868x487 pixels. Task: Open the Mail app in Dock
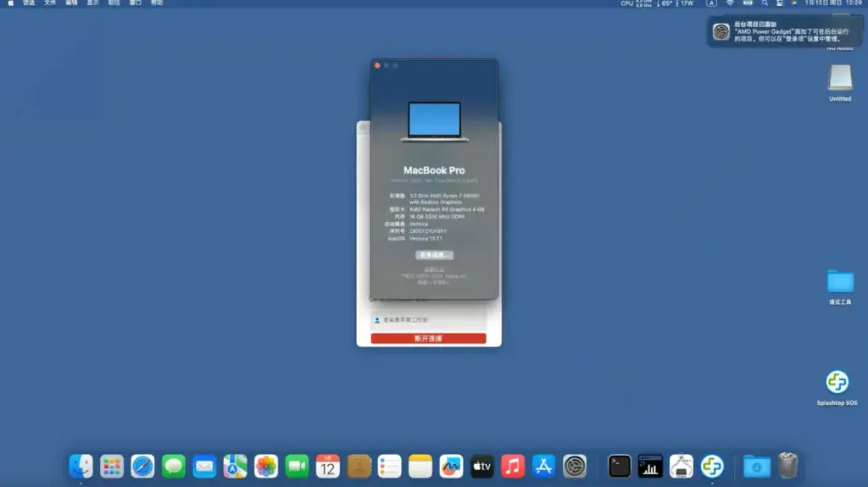[x=204, y=466]
